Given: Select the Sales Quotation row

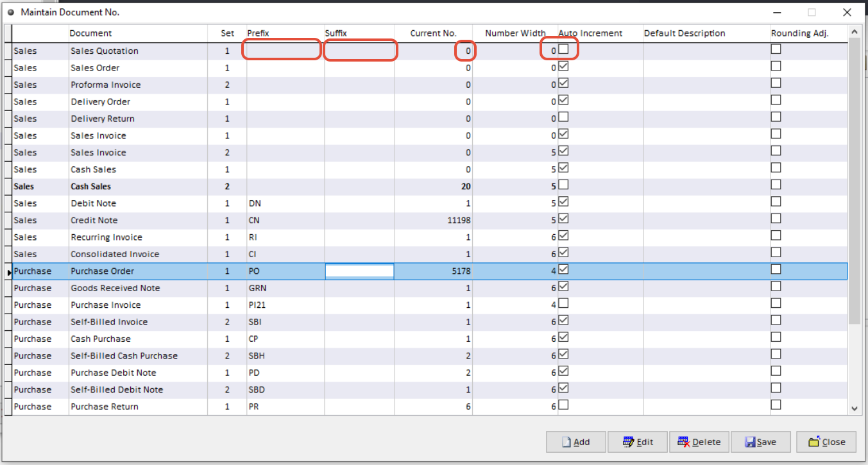Looking at the screenshot, I should (x=430, y=51).
